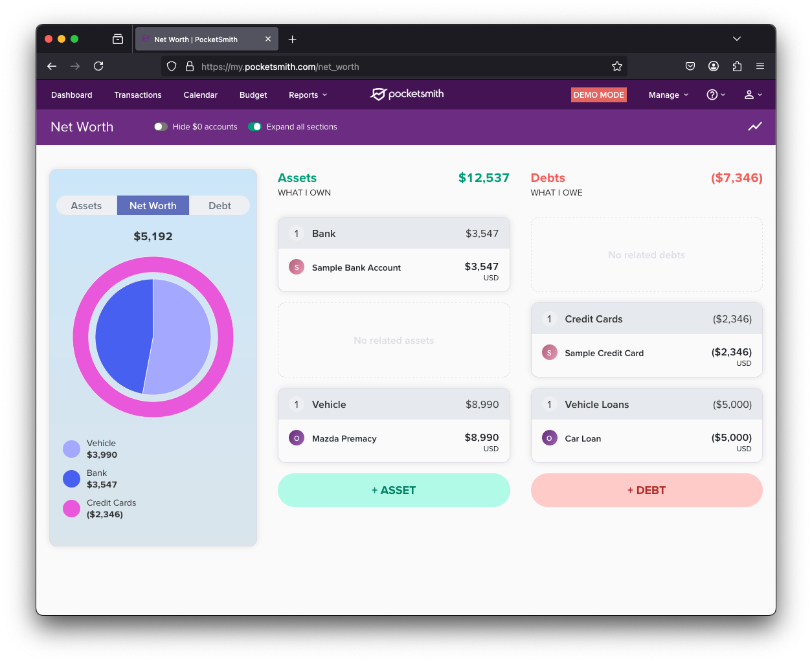Screen dimensions: 812x663
Task: Bookmark this page with star icon
Action: point(616,66)
